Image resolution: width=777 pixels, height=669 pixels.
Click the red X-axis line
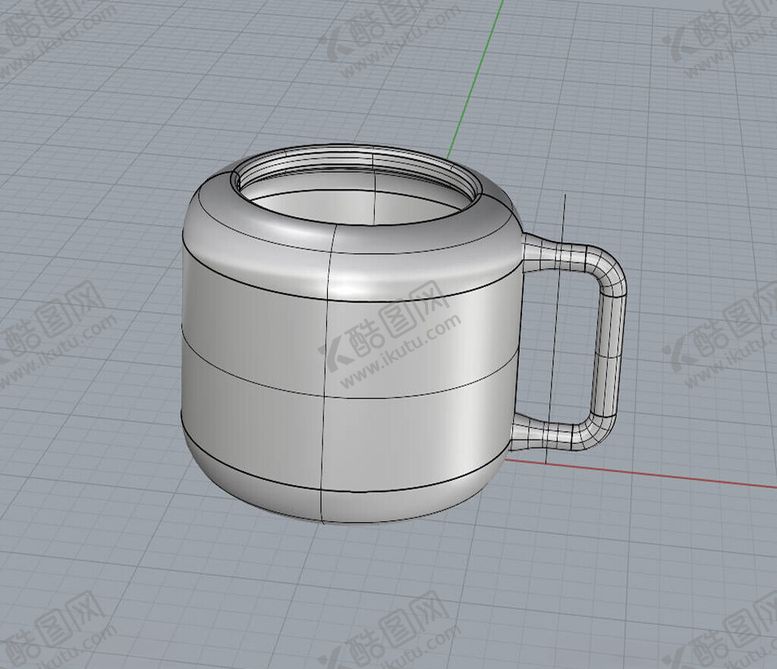pyautogui.click(x=639, y=473)
